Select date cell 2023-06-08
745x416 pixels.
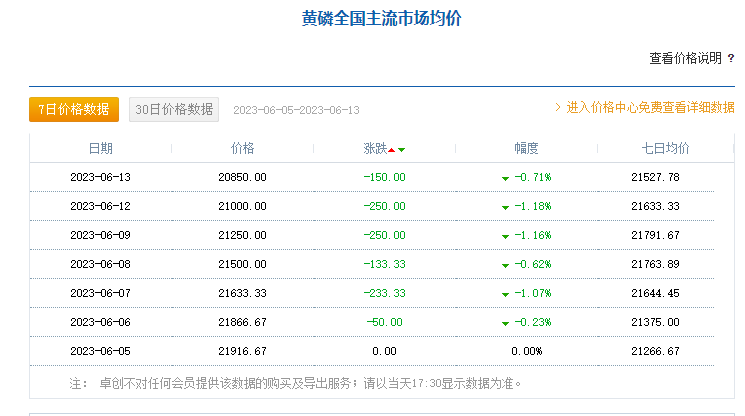pyautogui.click(x=100, y=265)
